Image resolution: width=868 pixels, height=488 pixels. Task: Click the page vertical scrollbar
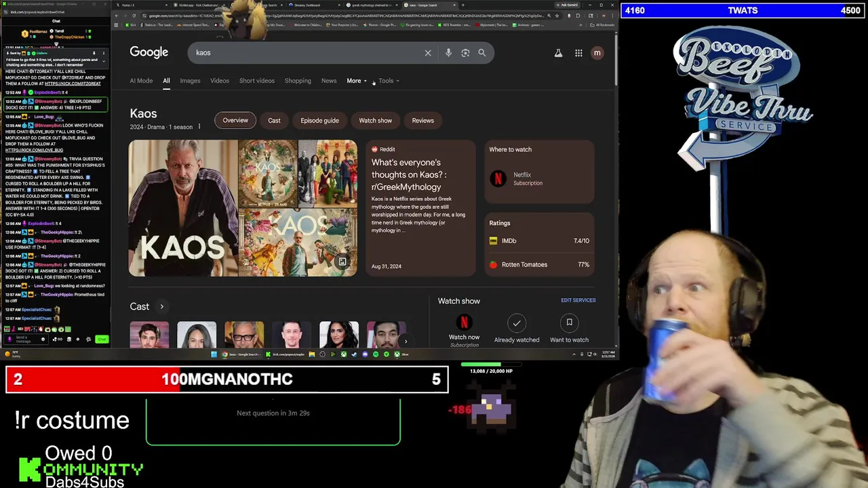[616, 61]
